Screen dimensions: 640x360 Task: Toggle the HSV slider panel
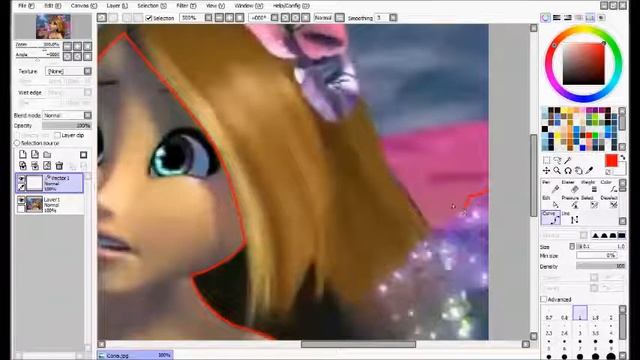[568, 18]
